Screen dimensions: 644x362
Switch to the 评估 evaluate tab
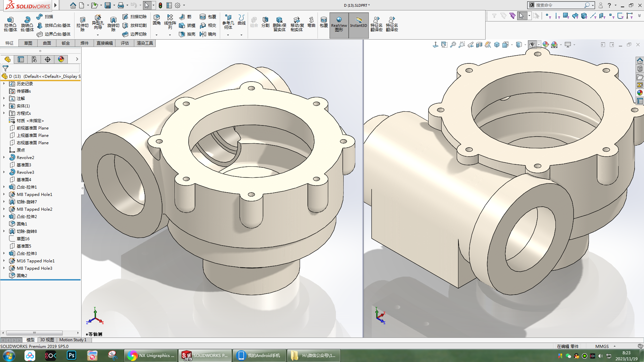pyautogui.click(x=125, y=43)
